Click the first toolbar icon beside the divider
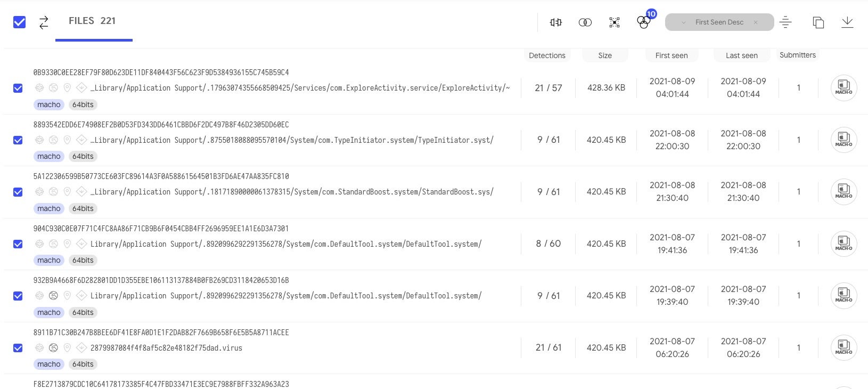868x389 pixels. click(555, 22)
